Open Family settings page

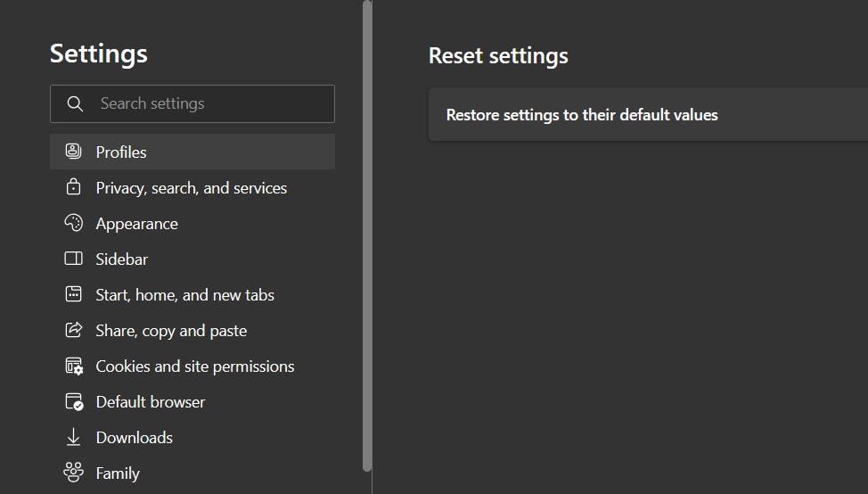[118, 473]
